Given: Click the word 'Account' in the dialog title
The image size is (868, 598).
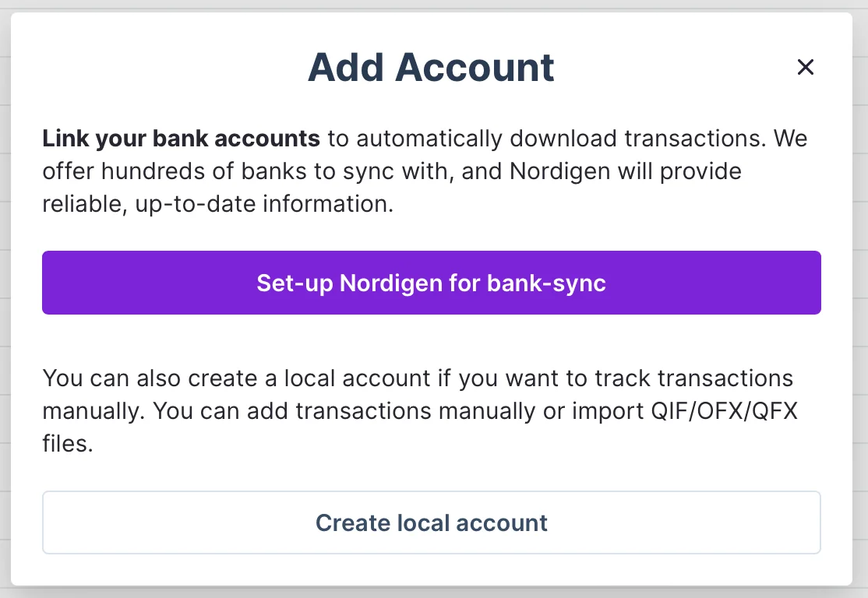Looking at the screenshot, I should (x=475, y=68).
